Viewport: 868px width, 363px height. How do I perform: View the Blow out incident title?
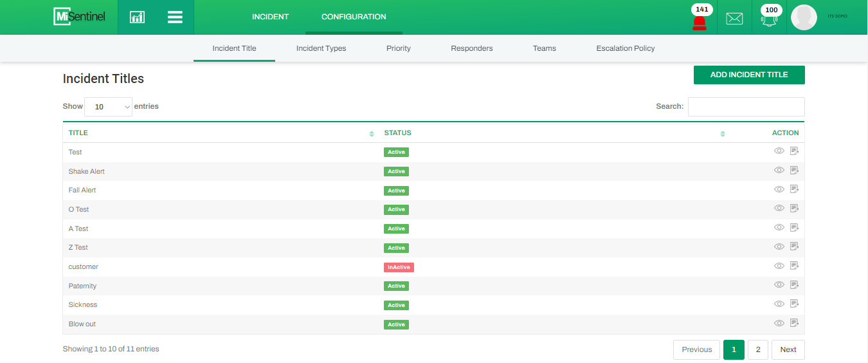779,323
